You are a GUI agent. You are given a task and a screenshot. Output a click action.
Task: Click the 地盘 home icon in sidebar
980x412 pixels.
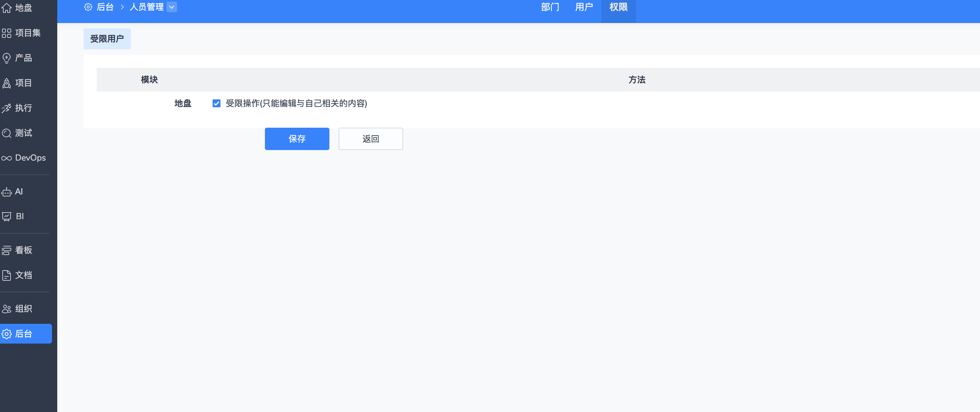click(x=7, y=8)
